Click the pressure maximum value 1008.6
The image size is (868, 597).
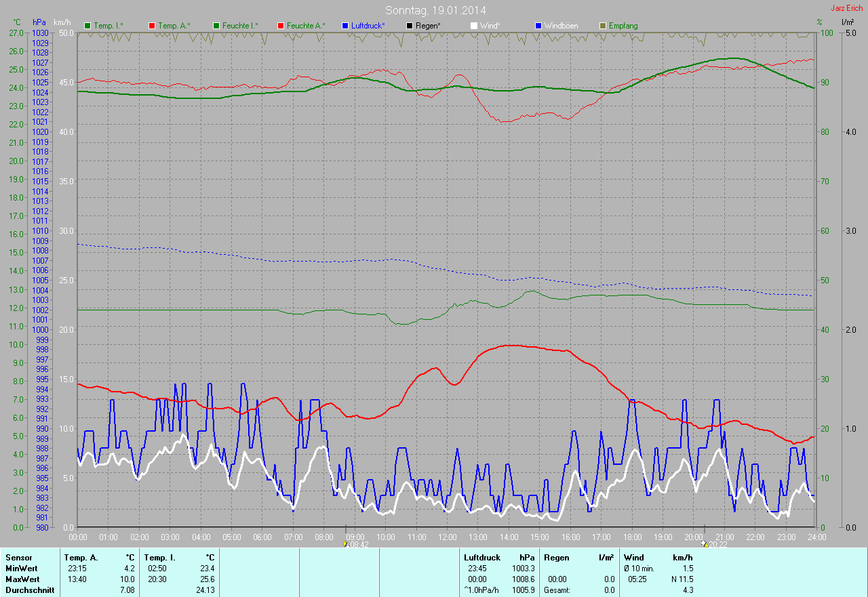(523, 579)
